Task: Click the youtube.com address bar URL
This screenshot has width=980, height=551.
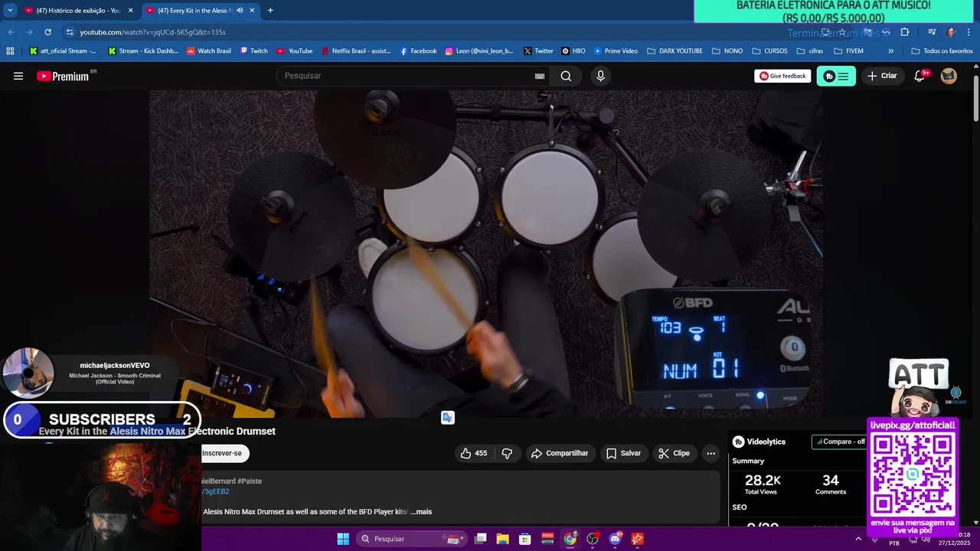Action: coord(152,32)
